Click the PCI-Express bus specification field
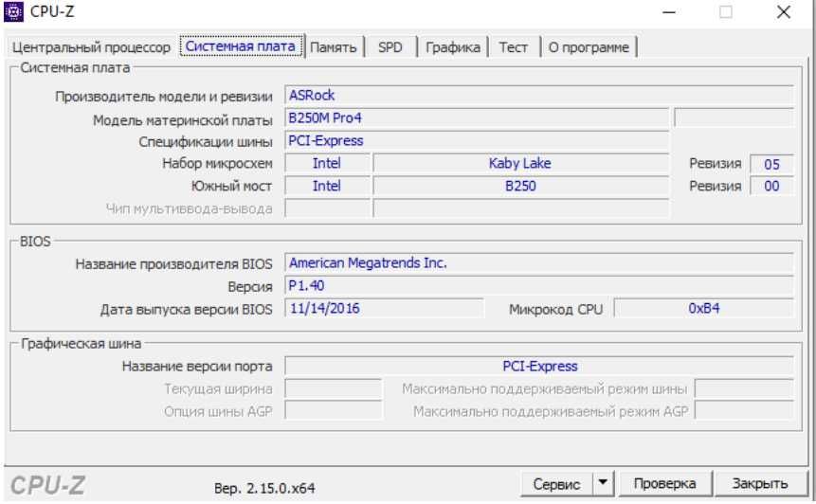This screenshot has width=816, height=504. tap(477, 141)
